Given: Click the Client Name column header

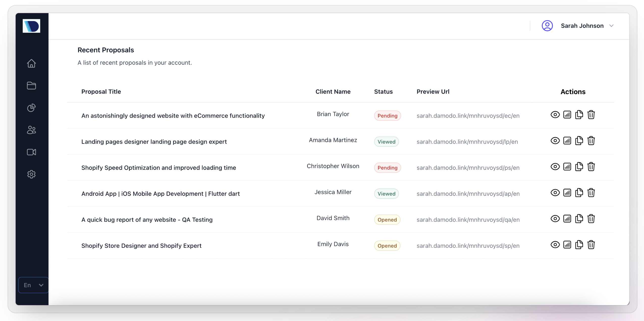Looking at the screenshot, I should 333,91.
